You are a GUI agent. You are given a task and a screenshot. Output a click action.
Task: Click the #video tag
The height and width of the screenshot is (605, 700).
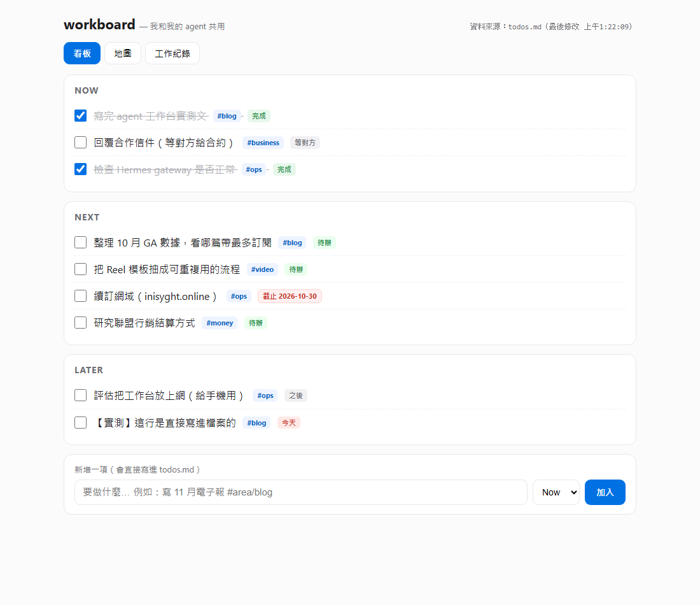[262, 270]
